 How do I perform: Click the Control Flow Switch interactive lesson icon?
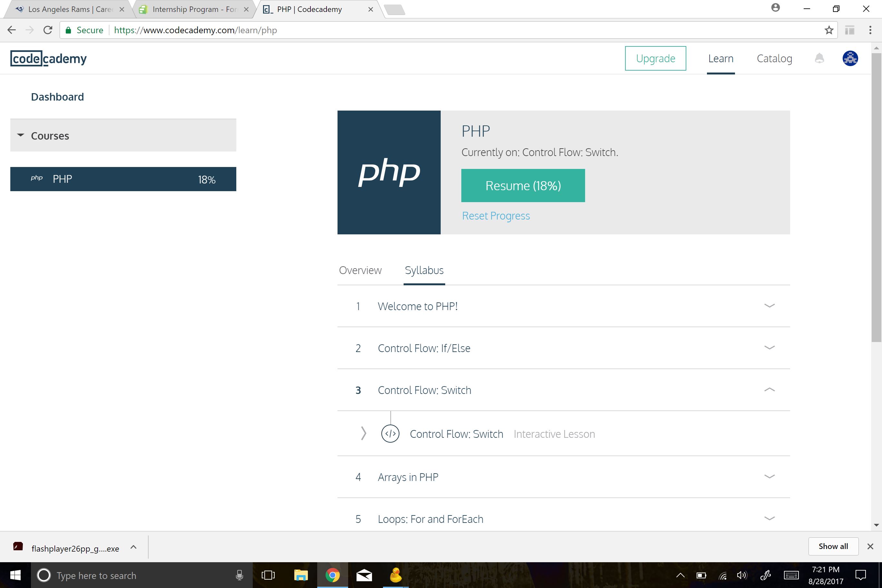coord(390,433)
